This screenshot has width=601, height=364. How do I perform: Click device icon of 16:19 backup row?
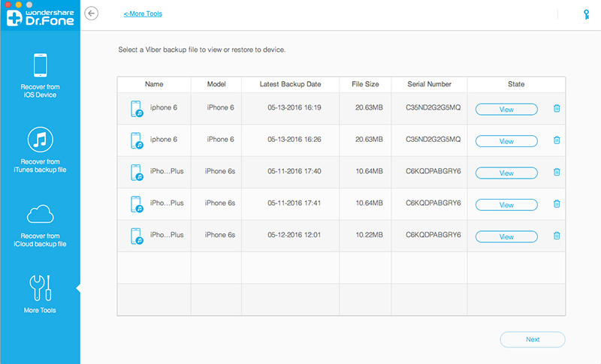tap(137, 109)
